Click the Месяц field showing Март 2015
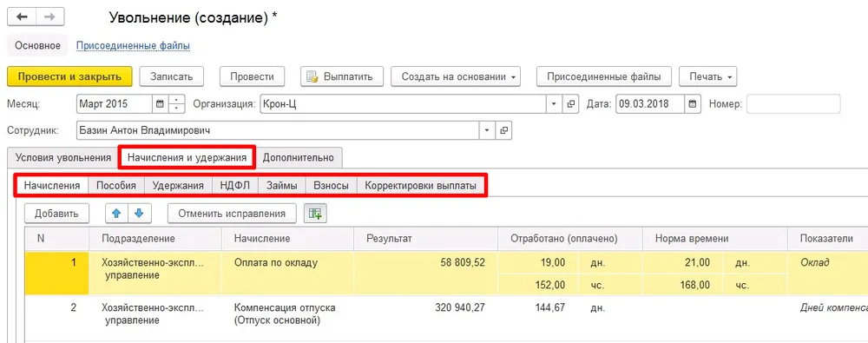 pyautogui.click(x=114, y=103)
